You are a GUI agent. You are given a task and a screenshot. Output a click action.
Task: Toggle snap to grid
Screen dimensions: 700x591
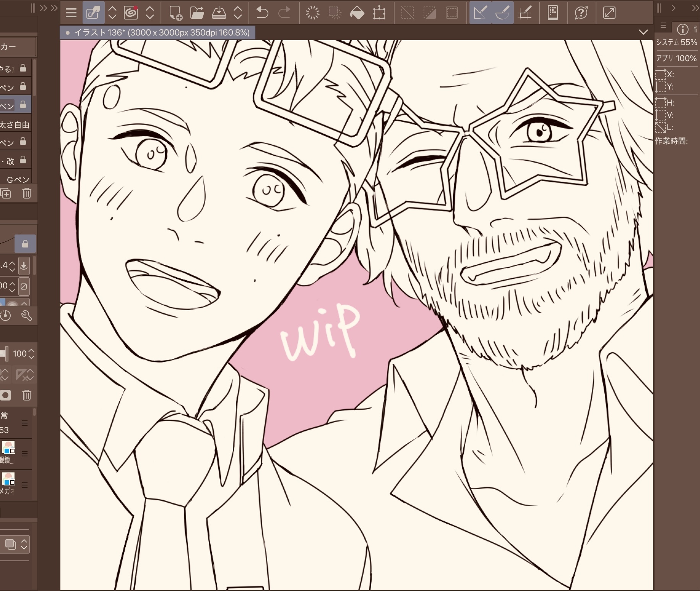pos(525,13)
